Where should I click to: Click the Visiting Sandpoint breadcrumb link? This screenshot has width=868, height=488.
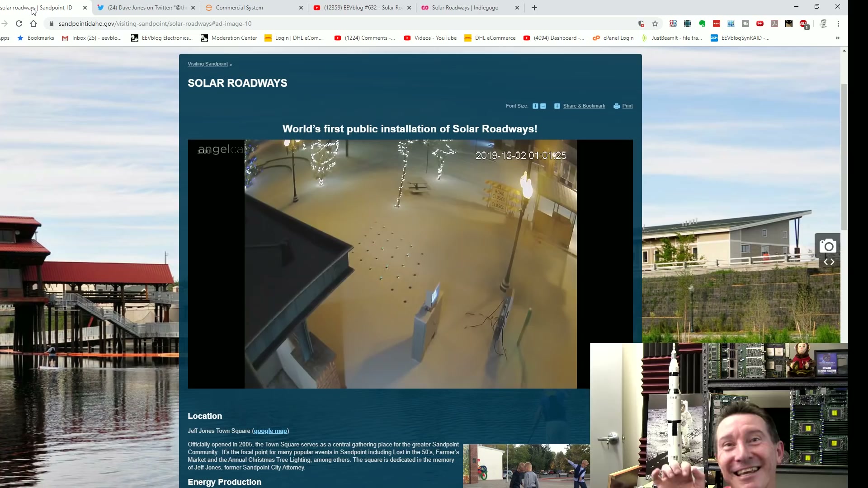(208, 64)
